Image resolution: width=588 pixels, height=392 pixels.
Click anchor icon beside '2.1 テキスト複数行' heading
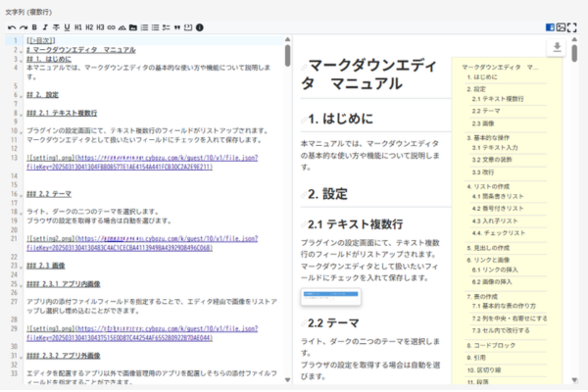click(304, 225)
